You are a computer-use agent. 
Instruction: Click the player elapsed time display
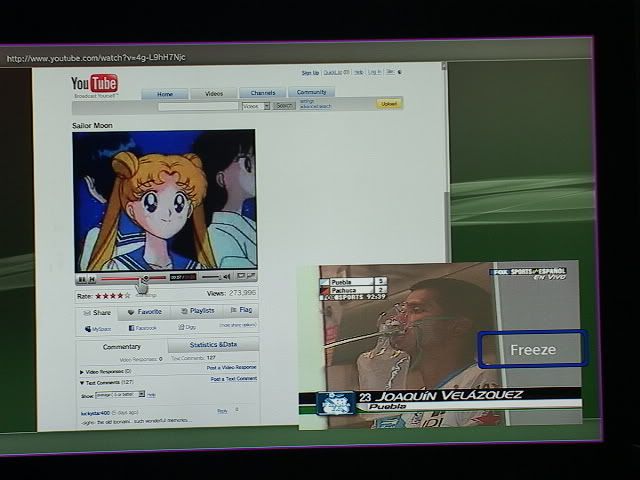click(183, 278)
